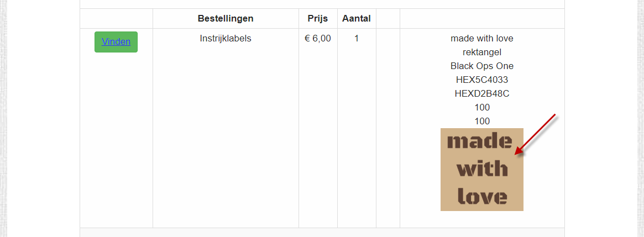The image size is (644, 237).
Task: Click the rektangel shape text
Action: click(x=482, y=52)
